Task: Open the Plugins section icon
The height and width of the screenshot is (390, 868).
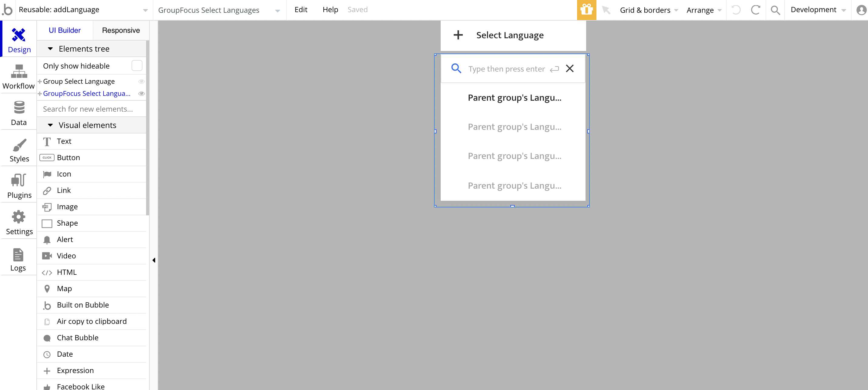Action: [19, 180]
